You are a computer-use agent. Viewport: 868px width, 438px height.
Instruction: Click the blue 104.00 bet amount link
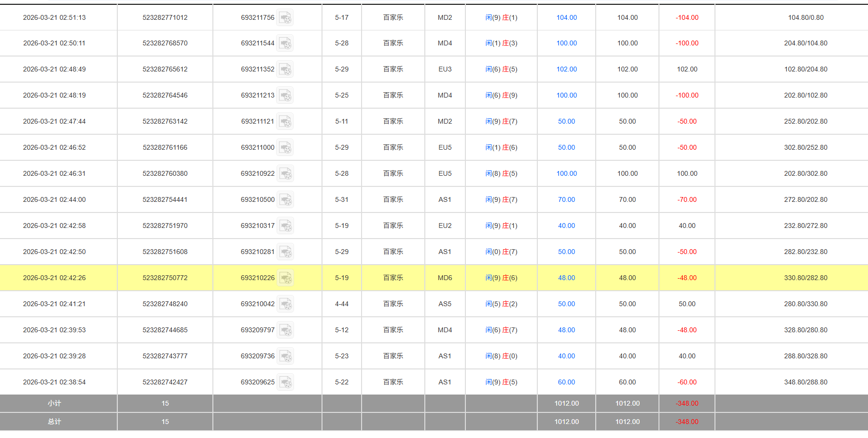[x=566, y=17]
